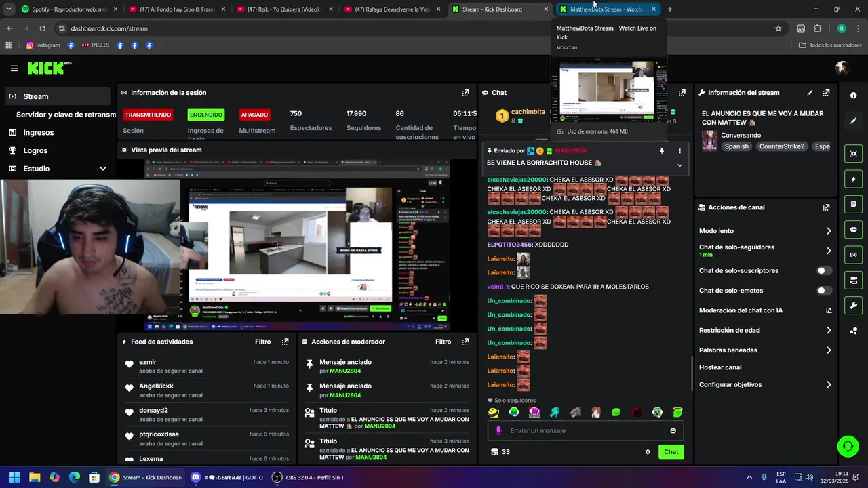Click the Angelkickk follower entry

pyautogui.click(x=205, y=390)
